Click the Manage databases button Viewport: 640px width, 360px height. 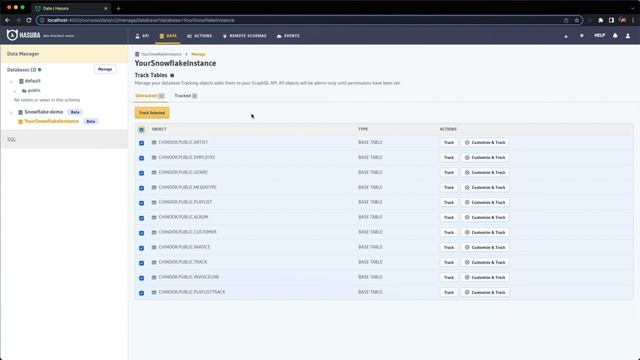pyautogui.click(x=105, y=69)
